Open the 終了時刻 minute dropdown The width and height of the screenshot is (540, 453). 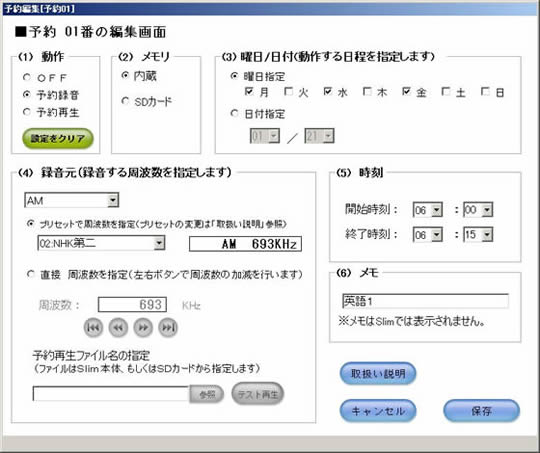pos(478,235)
